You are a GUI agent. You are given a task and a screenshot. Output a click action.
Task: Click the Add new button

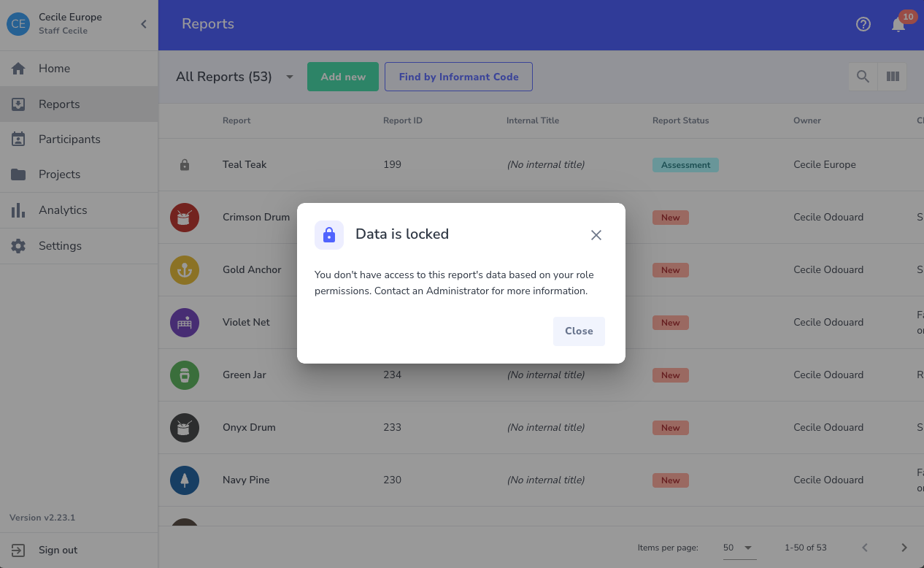click(343, 77)
